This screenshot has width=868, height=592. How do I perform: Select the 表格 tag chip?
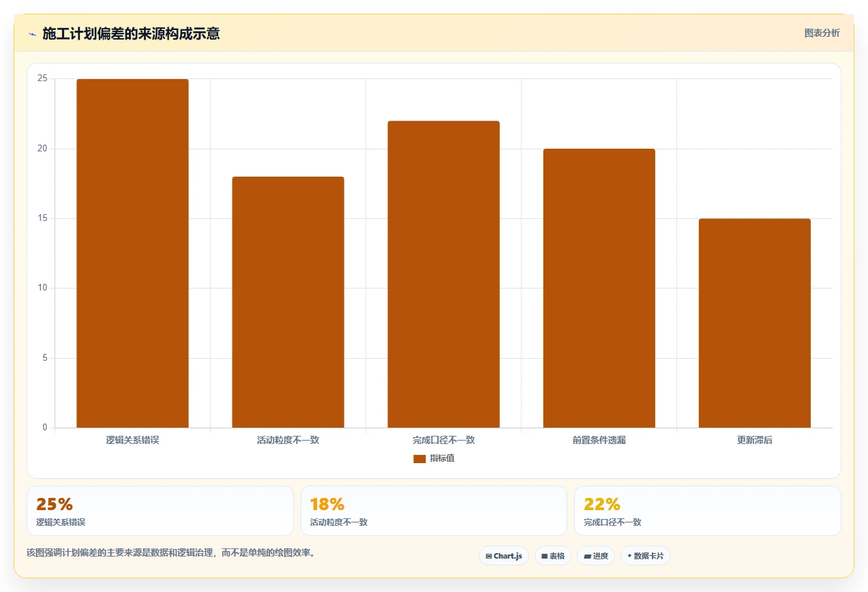553,556
